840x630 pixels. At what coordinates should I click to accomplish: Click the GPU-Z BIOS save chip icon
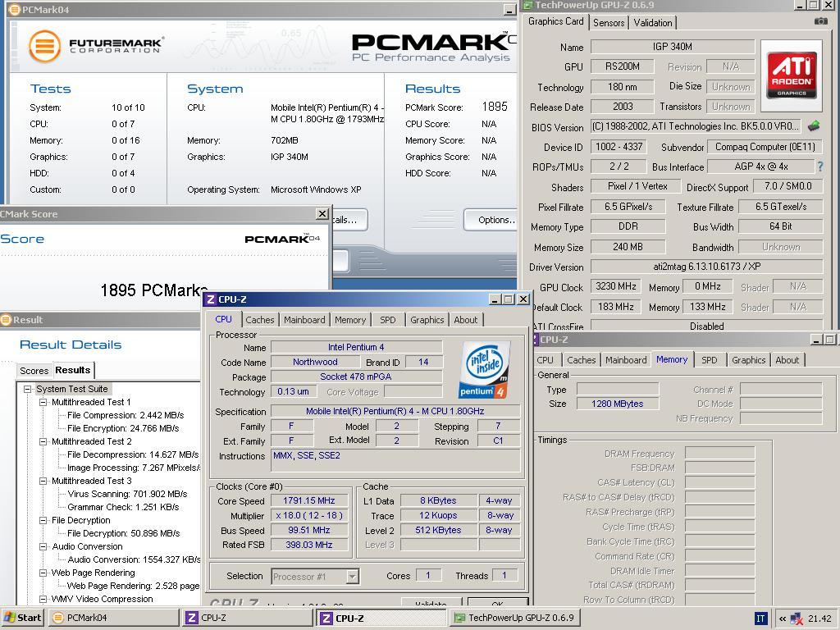(x=814, y=126)
